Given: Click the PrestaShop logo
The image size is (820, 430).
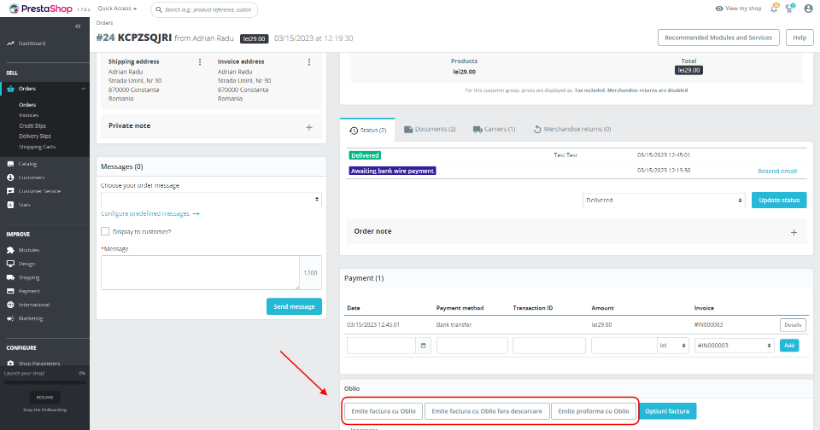Looking at the screenshot, I should coord(40,8).
